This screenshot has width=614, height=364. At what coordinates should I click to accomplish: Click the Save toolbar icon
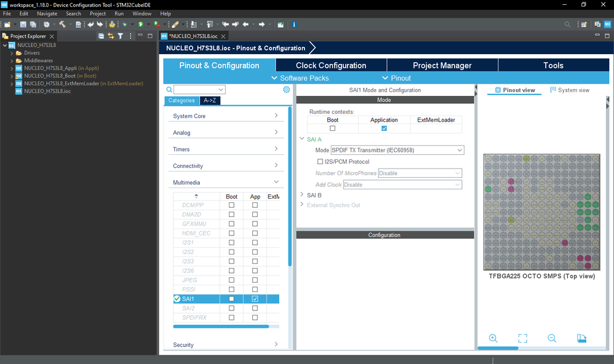[23, 24]
